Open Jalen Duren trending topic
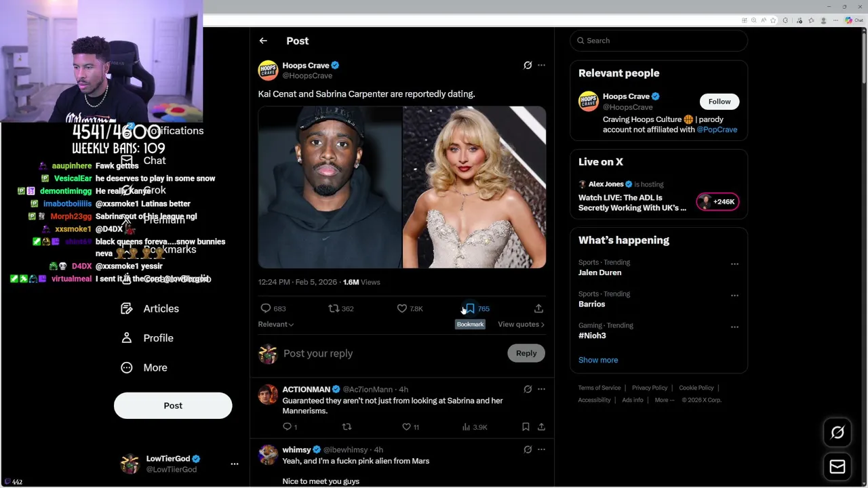Screen dimensions: 868x488 [x=599, y=272]
